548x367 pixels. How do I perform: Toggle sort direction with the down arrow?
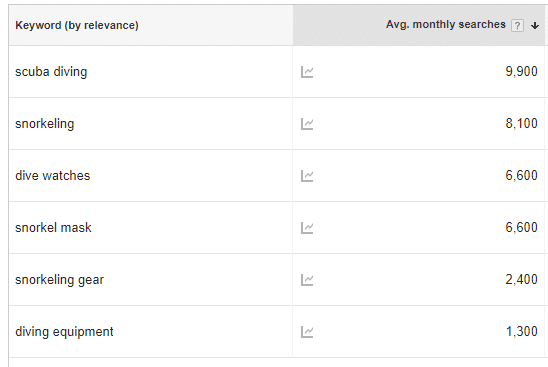535,26
